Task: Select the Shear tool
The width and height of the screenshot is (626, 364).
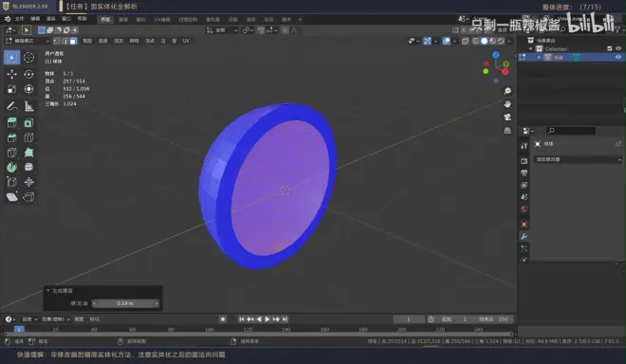Action: tap(12, 197)
